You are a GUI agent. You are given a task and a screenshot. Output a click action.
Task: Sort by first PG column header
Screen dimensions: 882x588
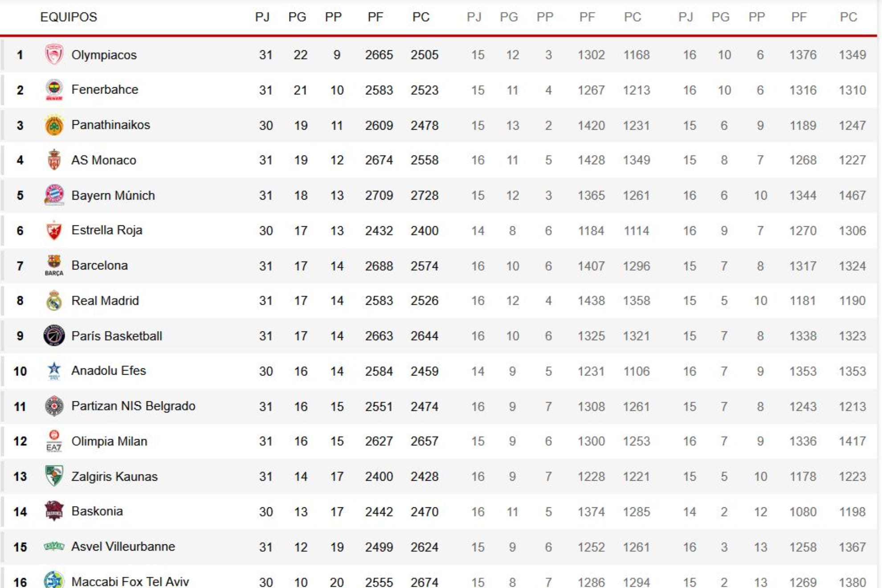click(297, 17)
